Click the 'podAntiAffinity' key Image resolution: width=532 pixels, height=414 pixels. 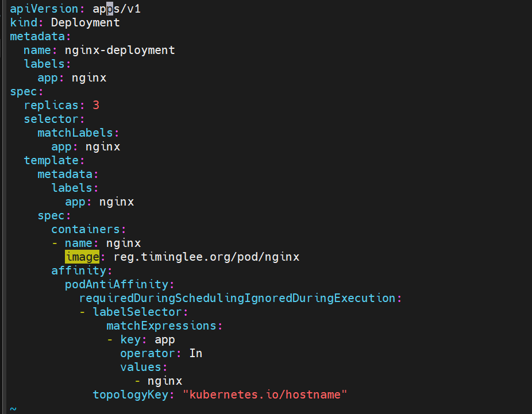coord(117,284)
